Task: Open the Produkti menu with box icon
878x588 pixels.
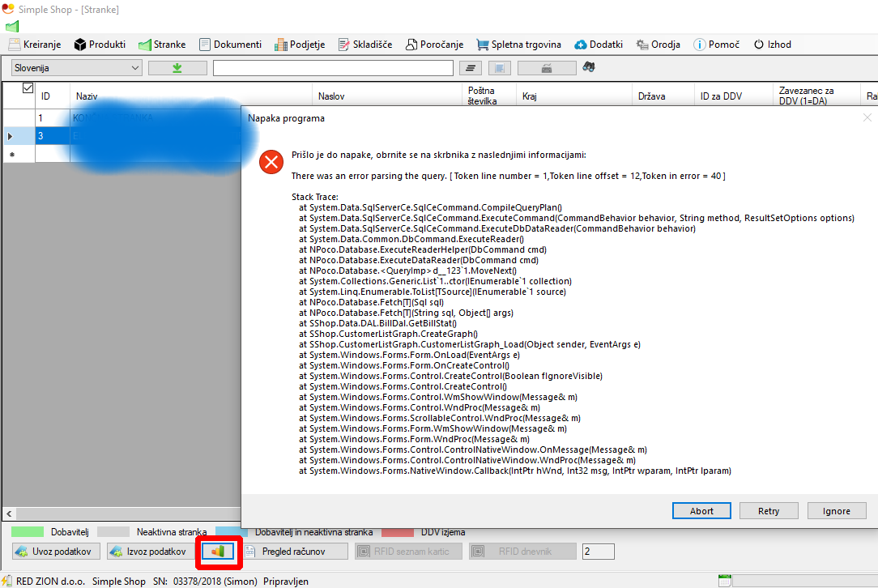Action: (100, 45)
